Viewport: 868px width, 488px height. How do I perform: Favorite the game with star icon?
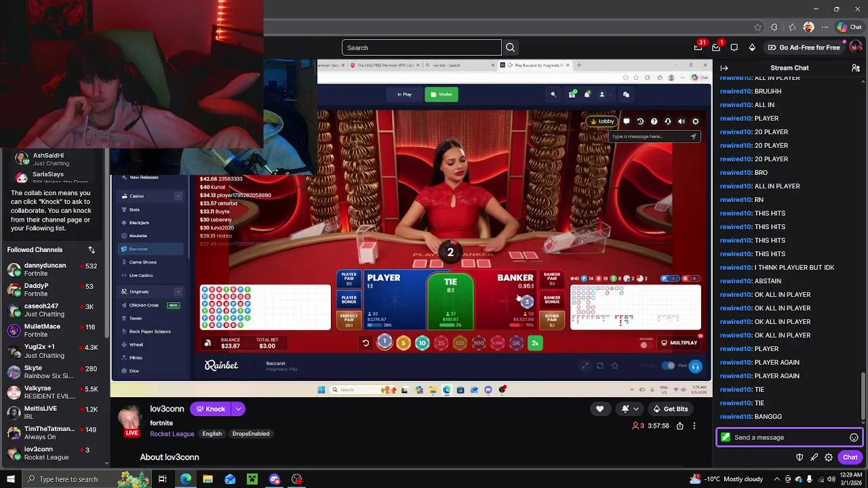click(x=614, y=366)
